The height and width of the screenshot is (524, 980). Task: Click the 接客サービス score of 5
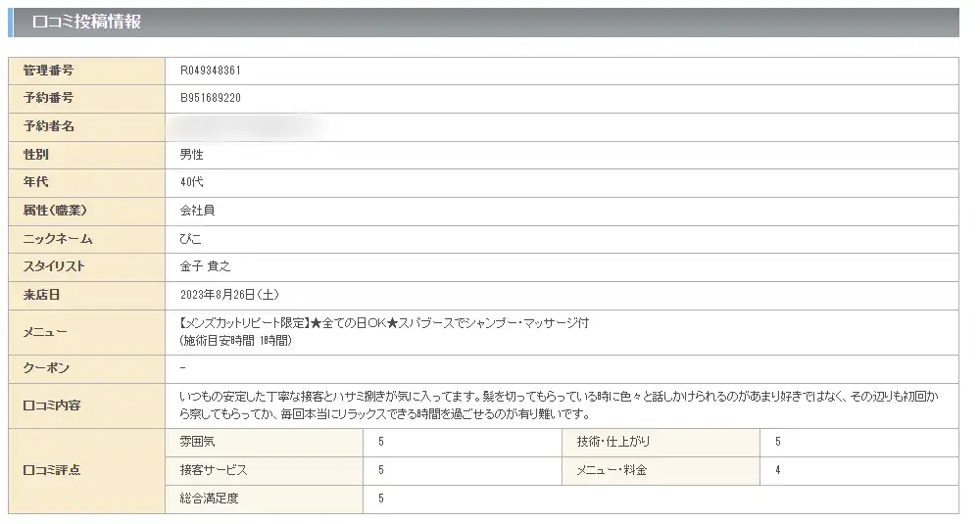pos(381,470)
